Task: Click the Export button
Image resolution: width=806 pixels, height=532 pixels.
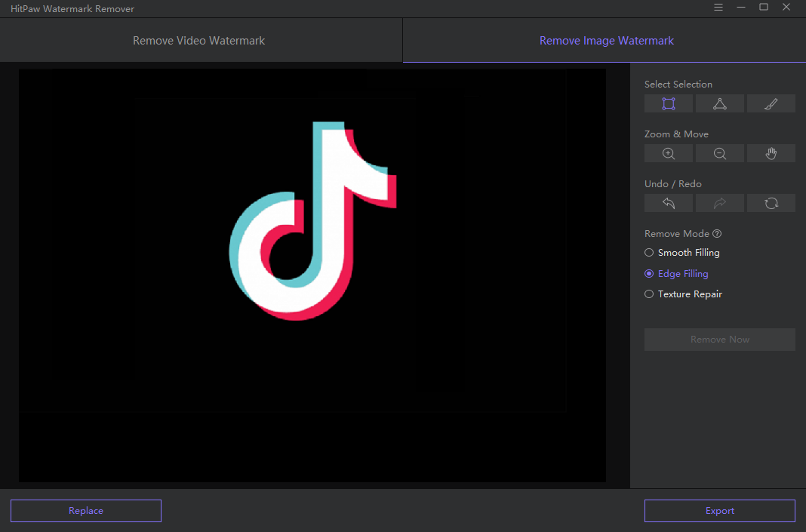Action: point(720,510)
